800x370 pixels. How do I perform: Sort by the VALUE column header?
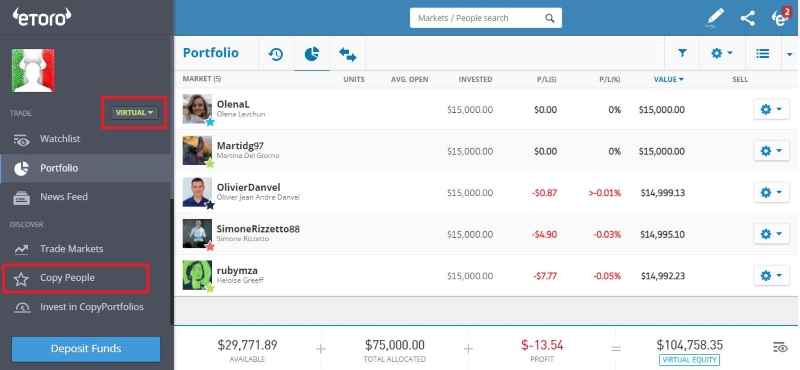tap(669, 79)
